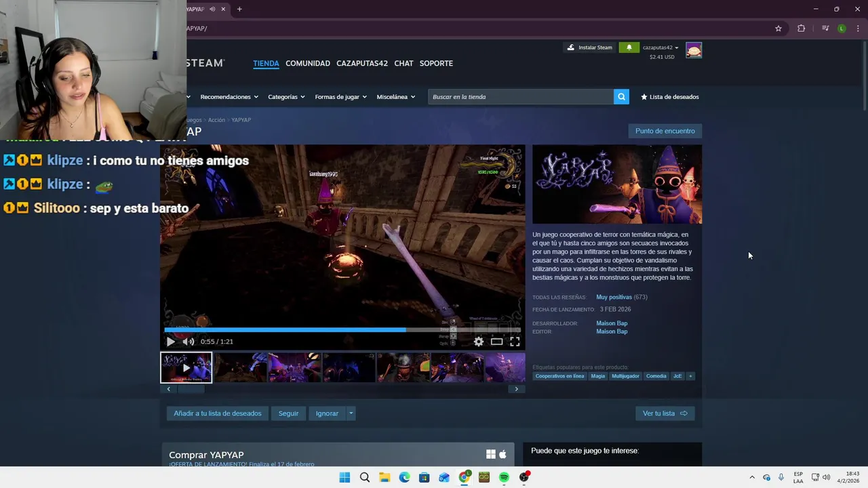Expand the Ignorar options dropdown arrow

pyautogui.click(x=351, y=413)
